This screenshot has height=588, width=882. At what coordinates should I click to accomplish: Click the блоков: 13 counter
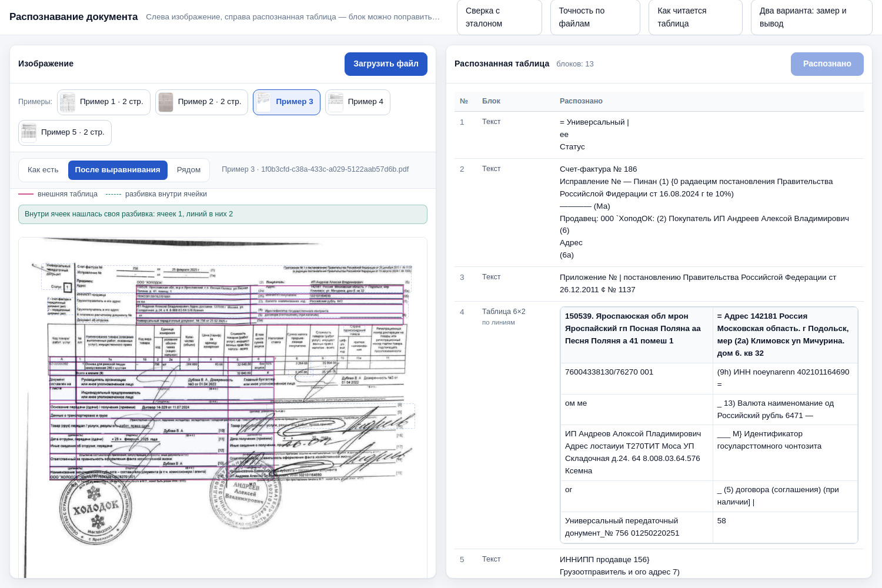575,64
